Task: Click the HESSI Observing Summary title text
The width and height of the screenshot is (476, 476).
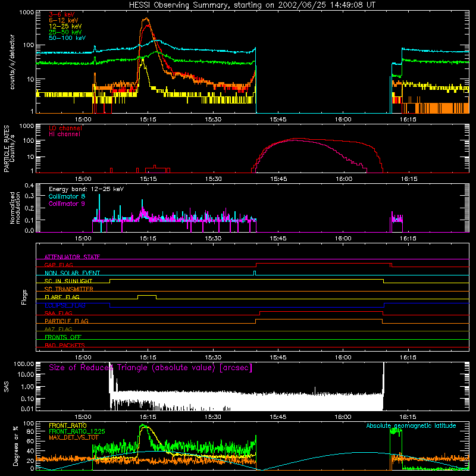Action: tap(252, 5)
